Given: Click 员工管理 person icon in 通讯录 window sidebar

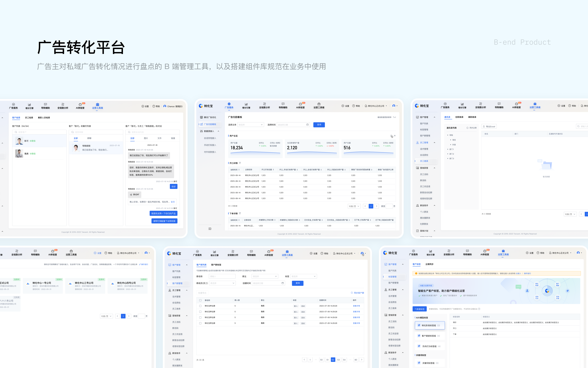Looking at the screenshot, I should click(x=417, y=143).
